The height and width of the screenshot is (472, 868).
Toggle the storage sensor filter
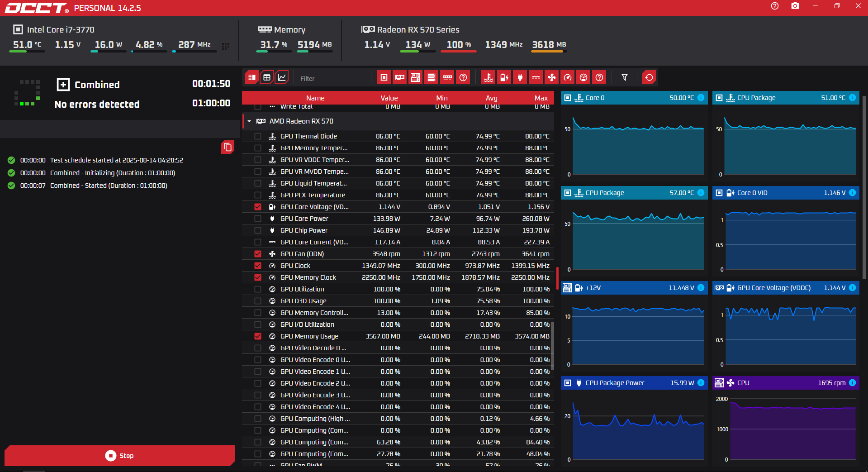tap(432, 77)
